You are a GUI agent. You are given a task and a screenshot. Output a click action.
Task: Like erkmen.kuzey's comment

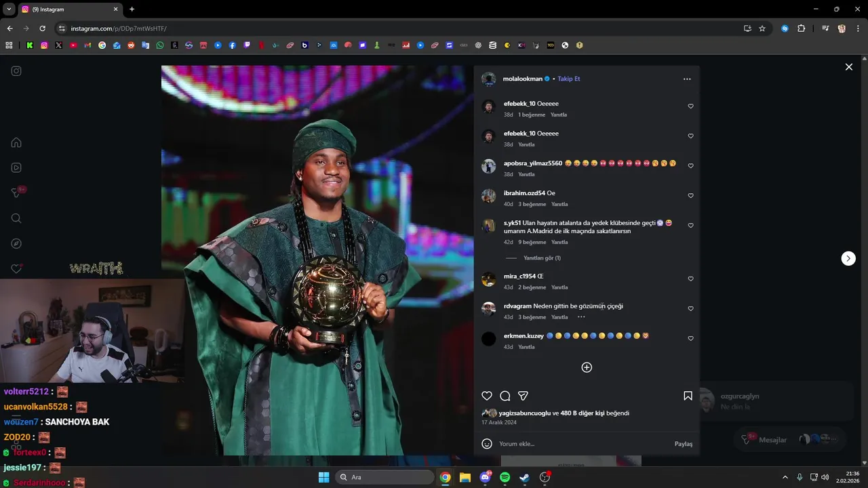[691, 338]
